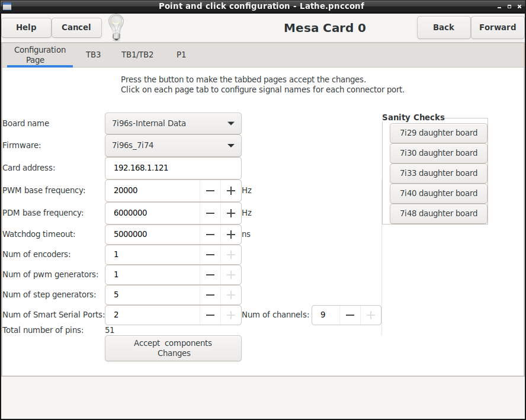
Task: Go Forward to the next page
Action: coord(498,27)
